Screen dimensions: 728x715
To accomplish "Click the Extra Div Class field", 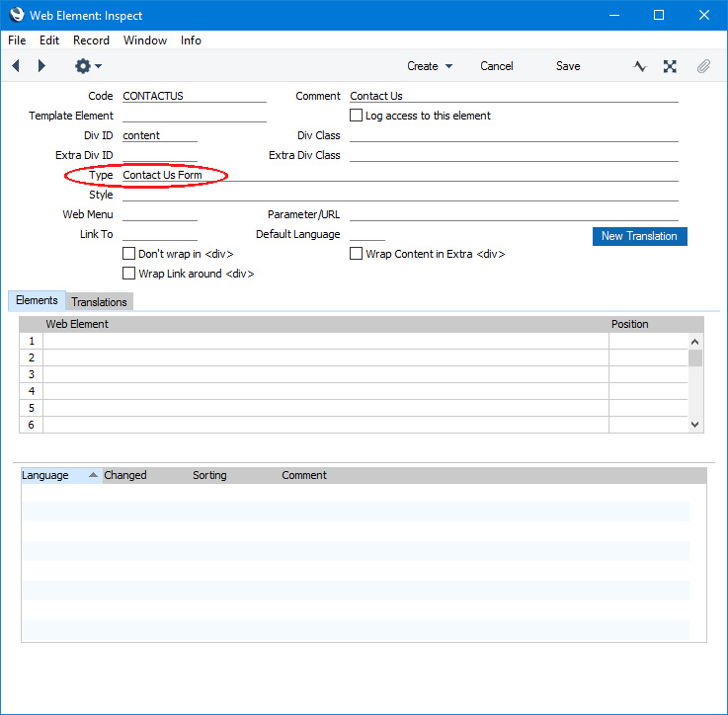I will pyautogui.click(x=514, y=155).
